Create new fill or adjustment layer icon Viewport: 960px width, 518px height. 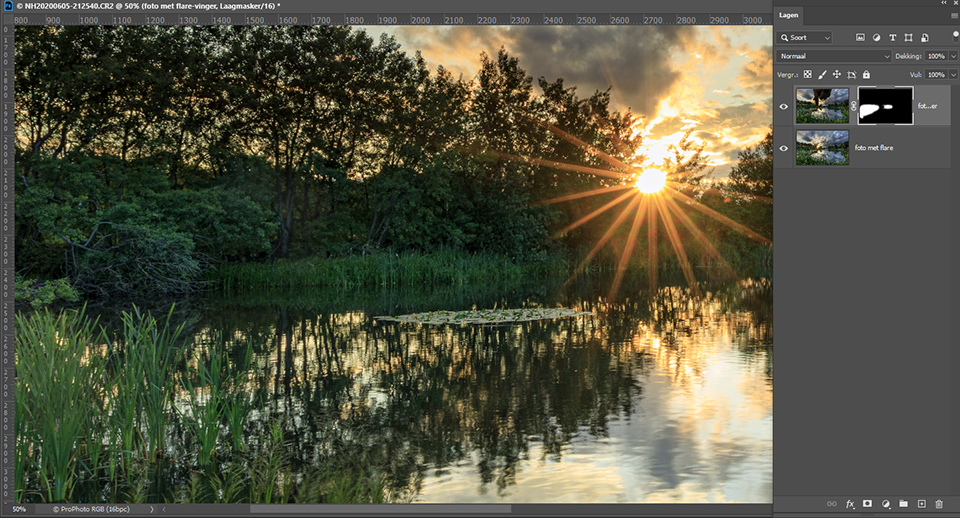coord(886,504)
